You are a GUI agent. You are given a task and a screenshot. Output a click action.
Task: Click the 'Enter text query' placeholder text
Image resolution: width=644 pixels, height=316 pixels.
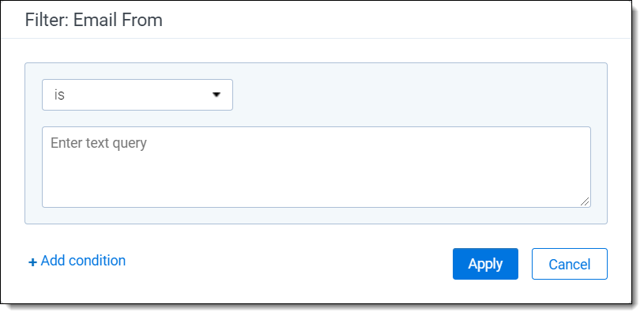[99, 144]
